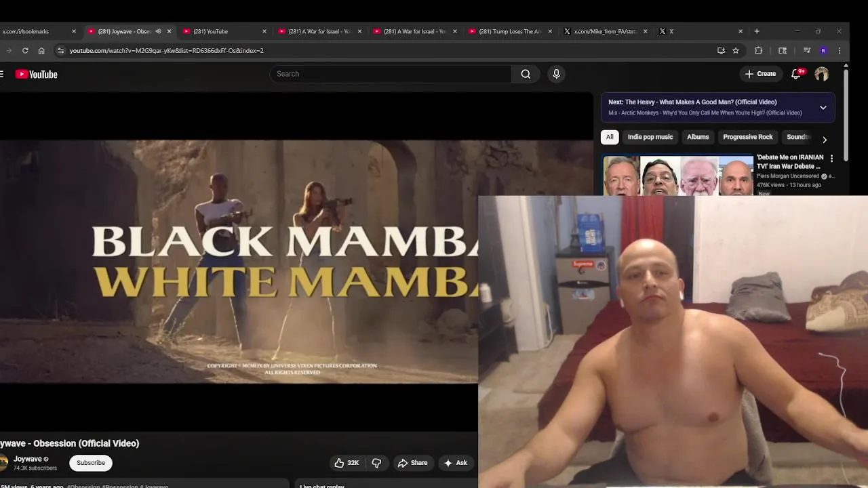Open options menu for Piers Morgan video
868x488 pixels.
[831, 159]
